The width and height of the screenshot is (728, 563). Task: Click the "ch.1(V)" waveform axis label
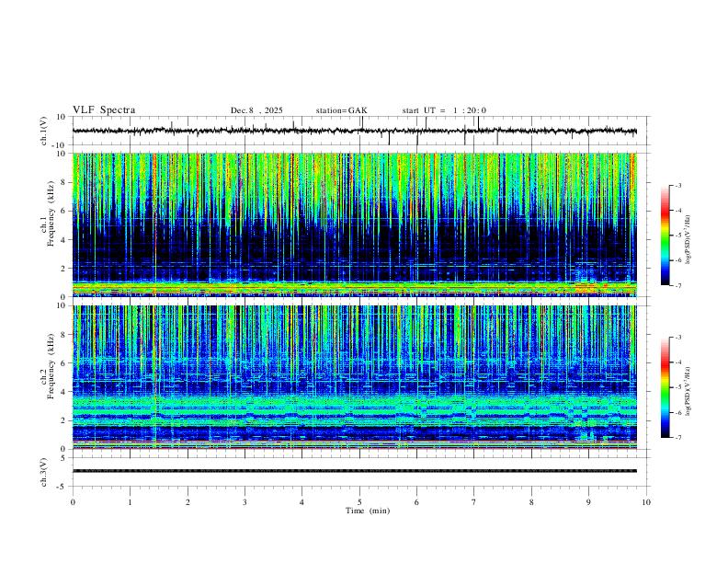click(44, 131)
